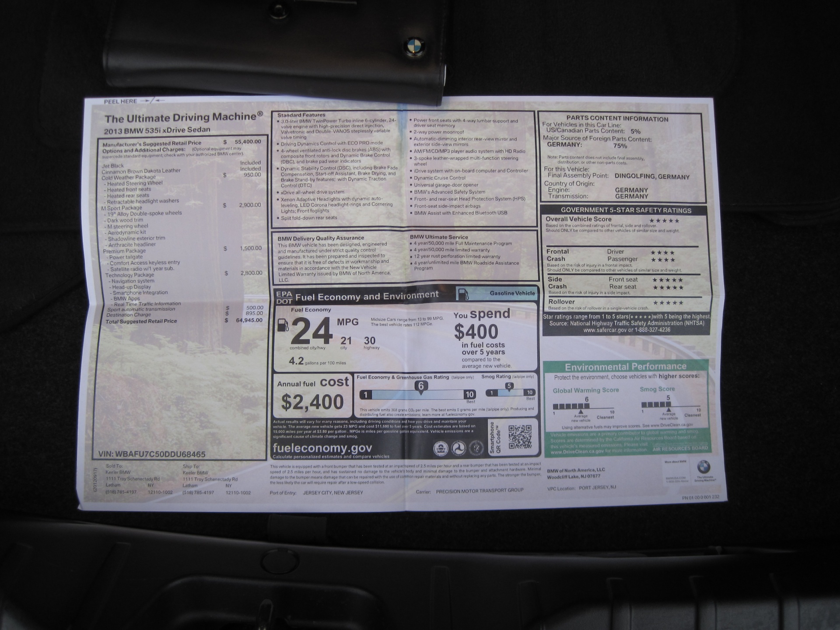Click the Side Crash Rear seat stars
Image resolution: width=840 pixels, height=630 pixels.
[x=668, y=287]
